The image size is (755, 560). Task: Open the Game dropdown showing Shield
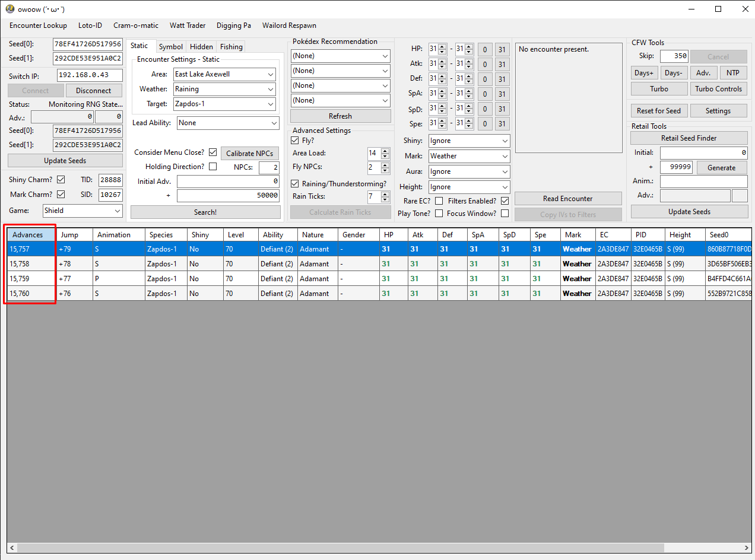83,211
